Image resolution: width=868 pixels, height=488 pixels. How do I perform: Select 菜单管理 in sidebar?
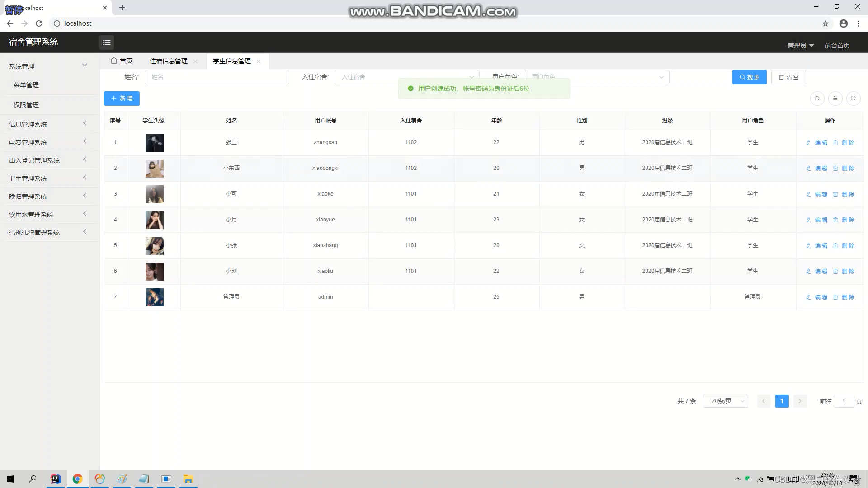click(26, 85)
